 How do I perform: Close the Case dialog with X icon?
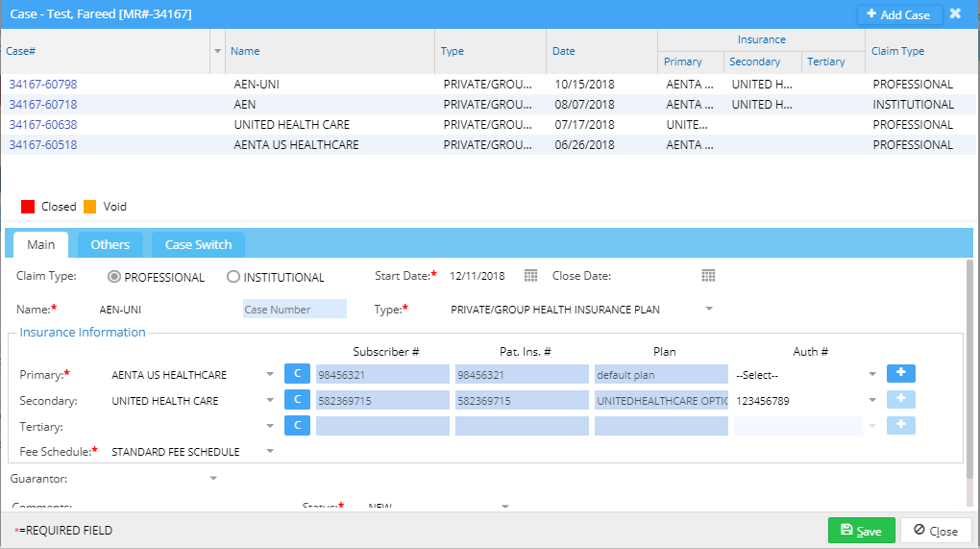[x=955, y=14]
